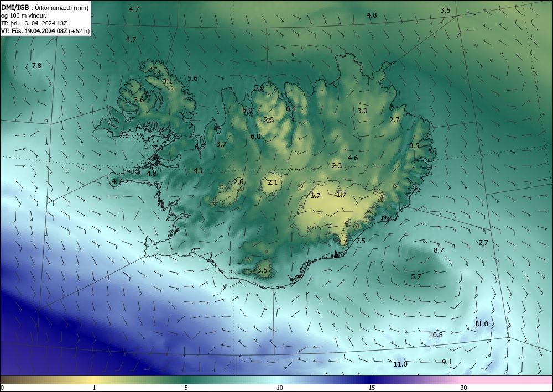Click the (+62 h) forecast offset
The width and height of the screenshot is (553, 392).
(x=79, y=31)
